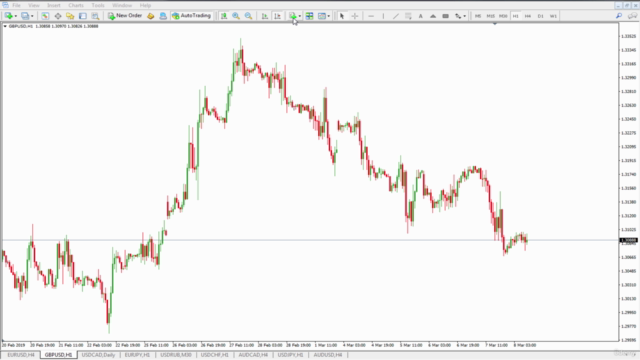Switch to the USDCHF,H1 chart tab
640x360 pixels.
pyautogui.click(x=215, y=355)
